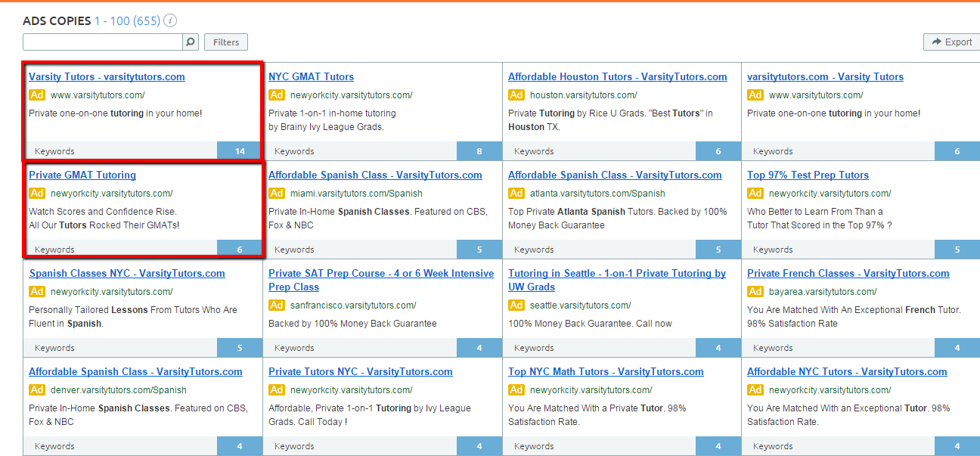Click '100% Money Back Guarantee. Call now' text
This screenshot has width=980, height=456.
(590, 324)
